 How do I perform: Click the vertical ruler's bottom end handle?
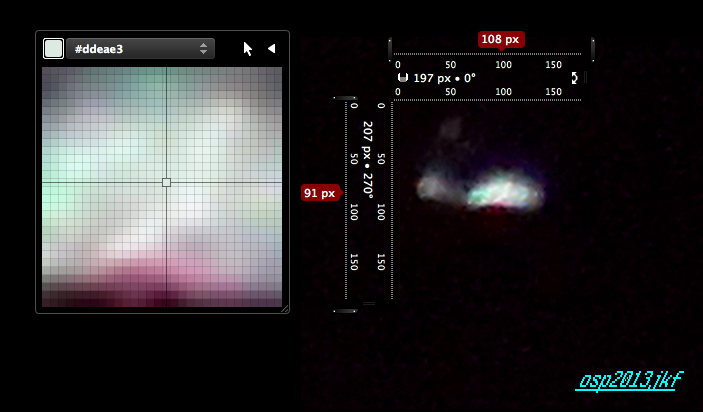345,311
